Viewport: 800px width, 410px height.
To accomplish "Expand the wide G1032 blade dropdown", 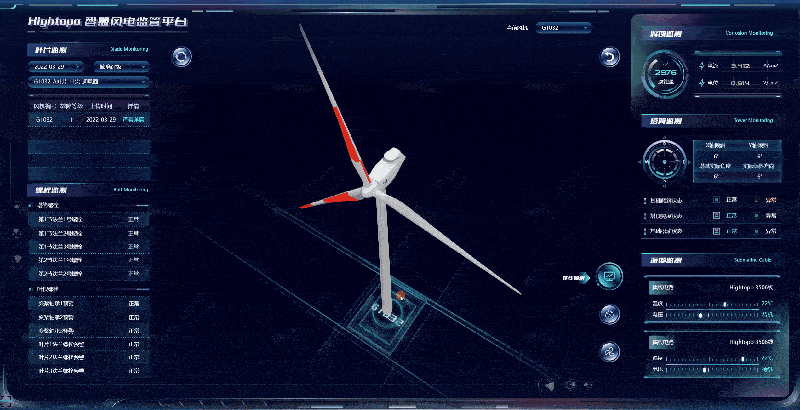I will pos(89,81).
